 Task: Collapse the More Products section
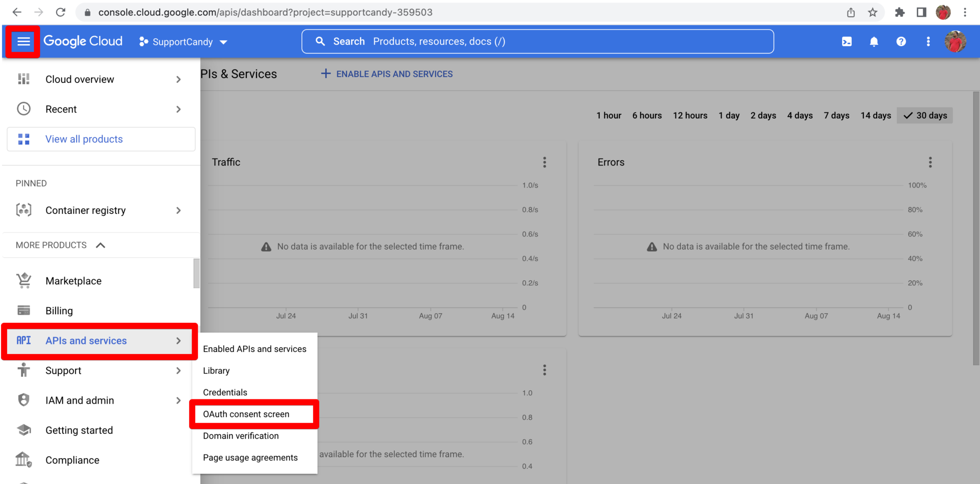100,245
